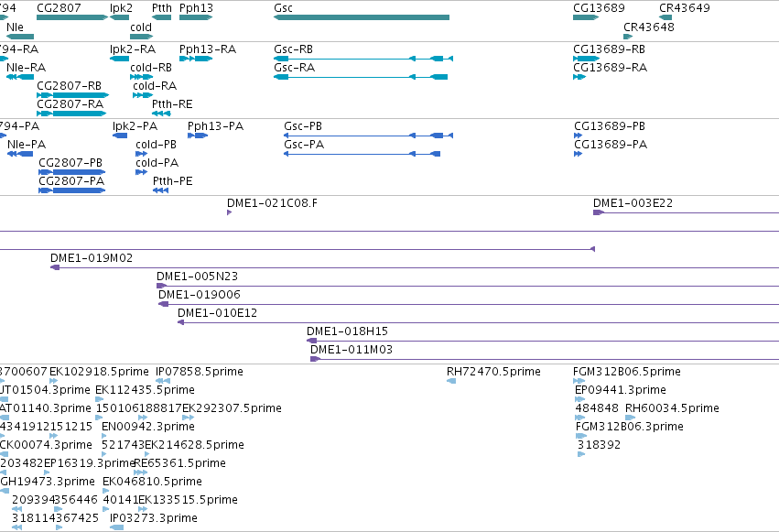Click the CG2807-PA protein glyph

72,190
